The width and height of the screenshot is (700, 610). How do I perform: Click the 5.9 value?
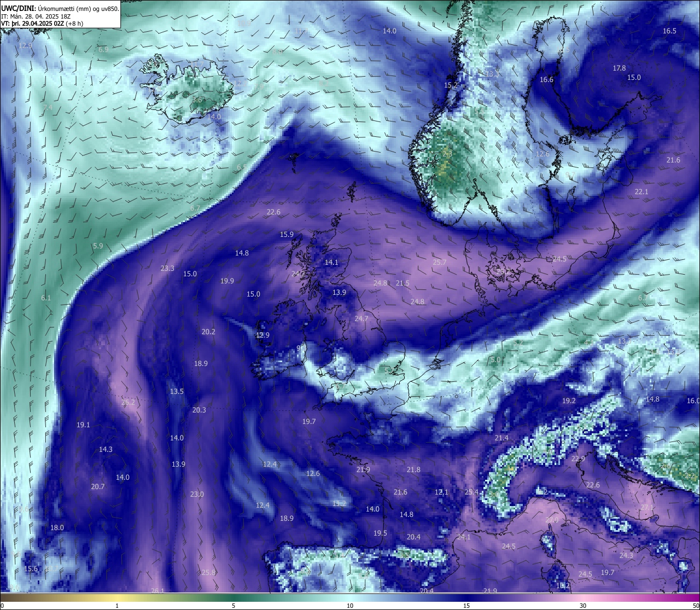click(x=98, y=246)
